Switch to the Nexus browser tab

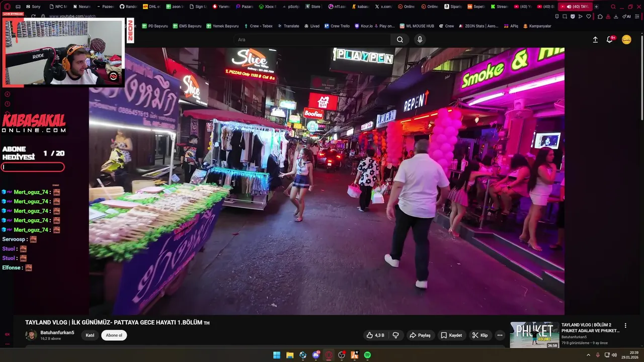coord(82,7)
